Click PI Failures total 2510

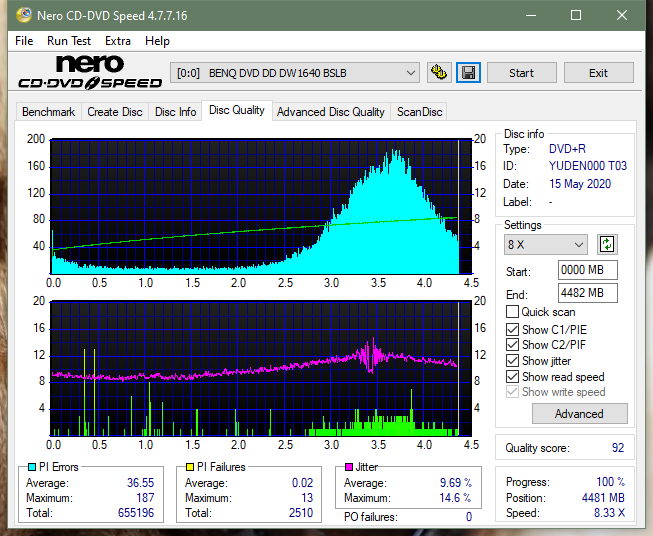click(x=301, y=513)
